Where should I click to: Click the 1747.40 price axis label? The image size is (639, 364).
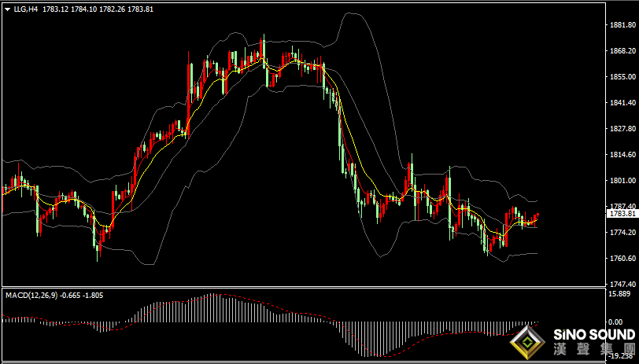click(x=622, y=285)
